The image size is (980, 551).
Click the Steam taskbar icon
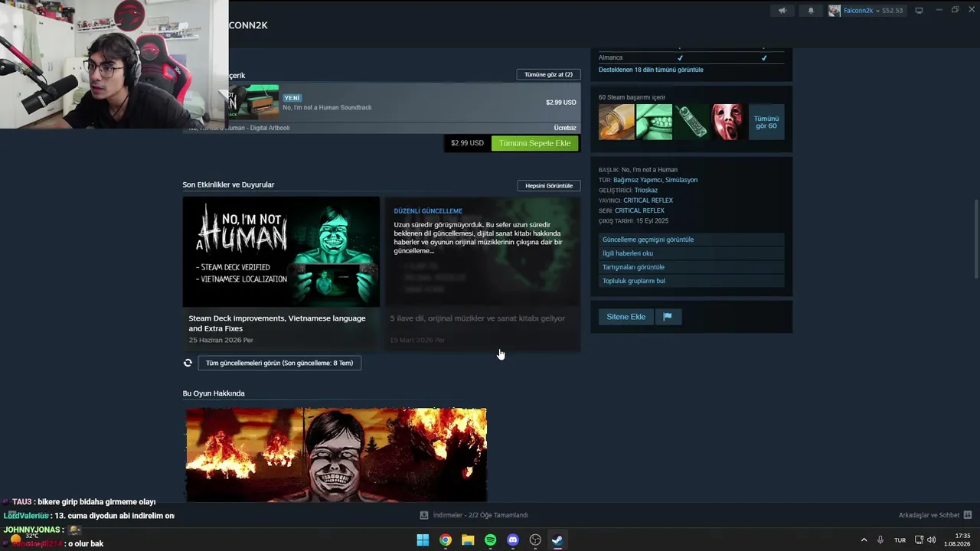558,540
